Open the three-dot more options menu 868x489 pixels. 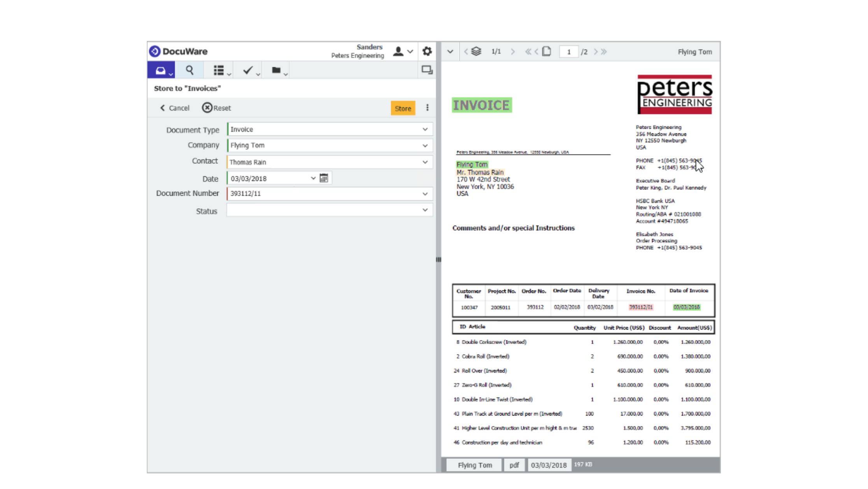[427, 108]
